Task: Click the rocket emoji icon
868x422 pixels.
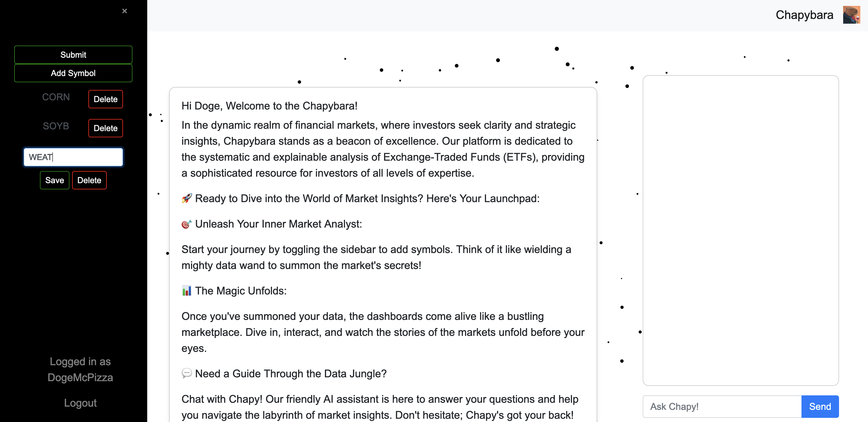Action: click(187, 198)
